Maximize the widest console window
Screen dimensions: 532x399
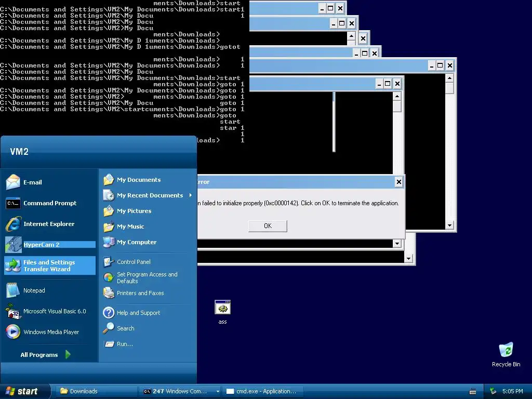tap(440, 65)
